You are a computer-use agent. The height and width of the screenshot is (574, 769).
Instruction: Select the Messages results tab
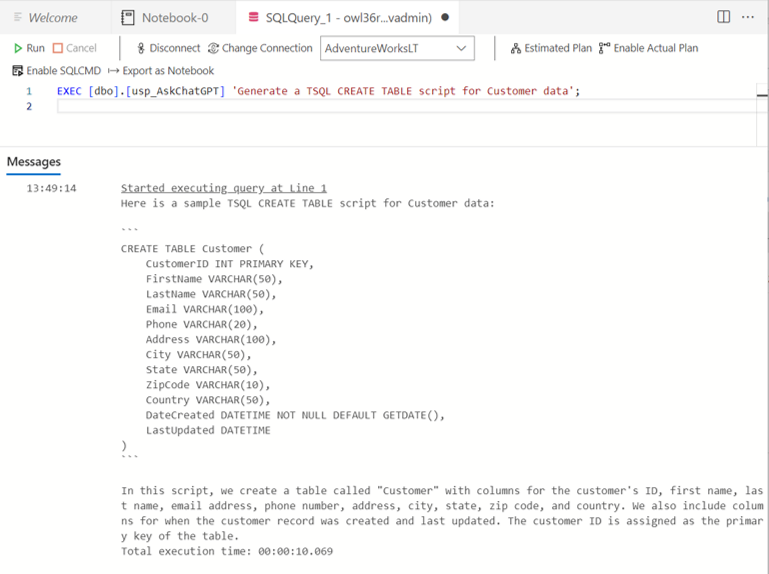[x=34, y=162]
